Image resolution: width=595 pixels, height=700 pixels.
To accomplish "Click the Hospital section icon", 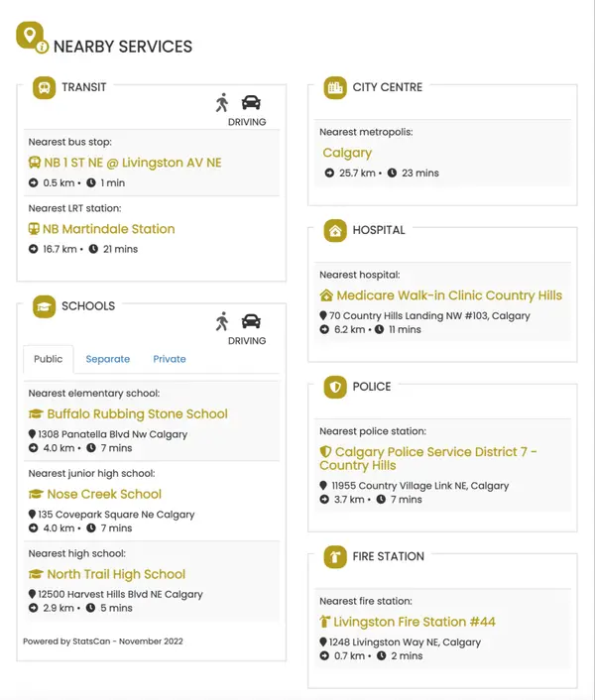I will (x=335, y=231).
